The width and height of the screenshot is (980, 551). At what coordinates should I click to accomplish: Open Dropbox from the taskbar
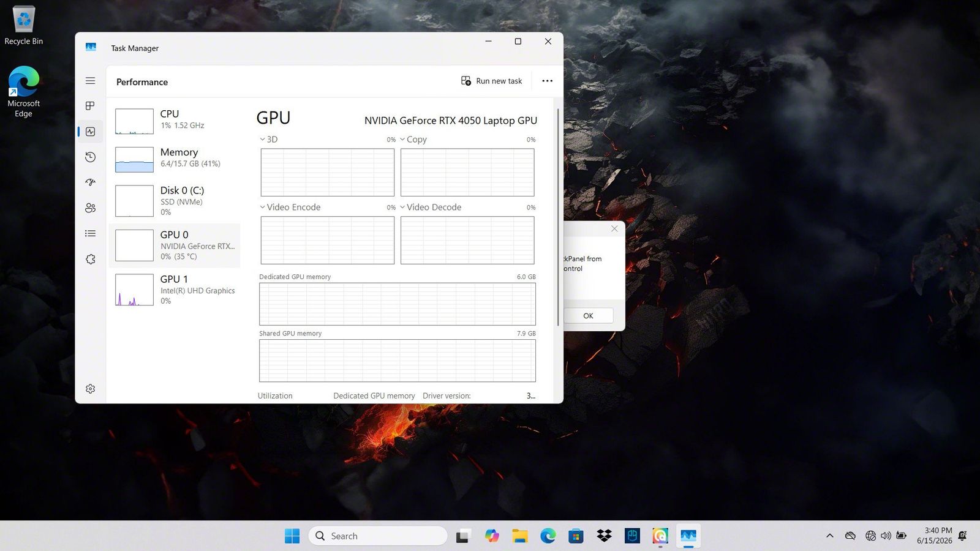604,536
